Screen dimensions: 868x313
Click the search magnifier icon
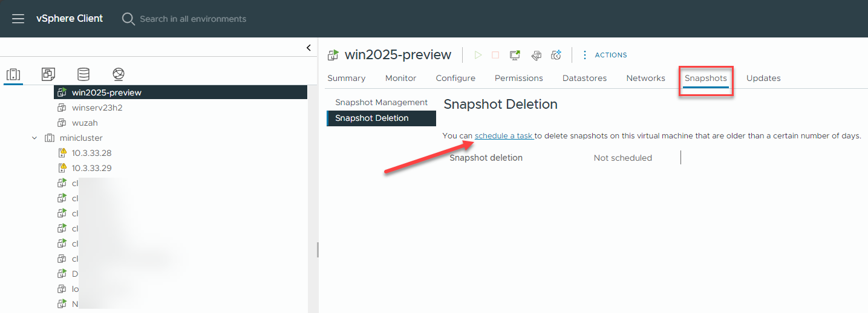coord(128,19)
